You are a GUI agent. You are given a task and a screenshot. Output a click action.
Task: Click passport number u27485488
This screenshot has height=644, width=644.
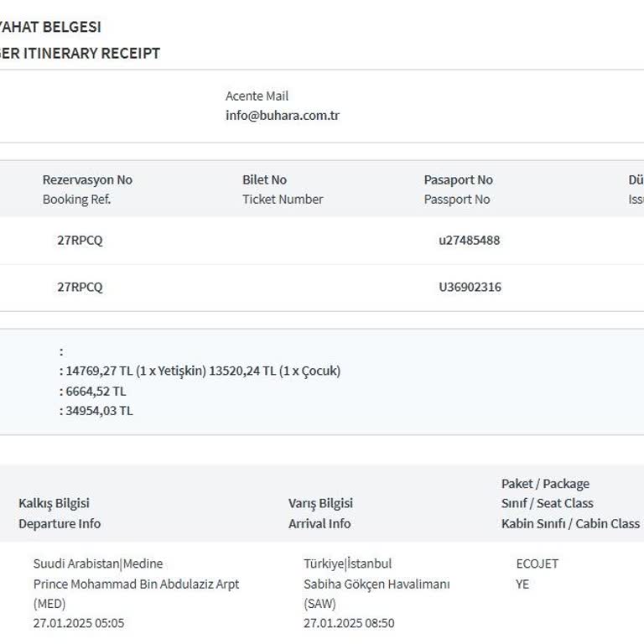point(469,240)
